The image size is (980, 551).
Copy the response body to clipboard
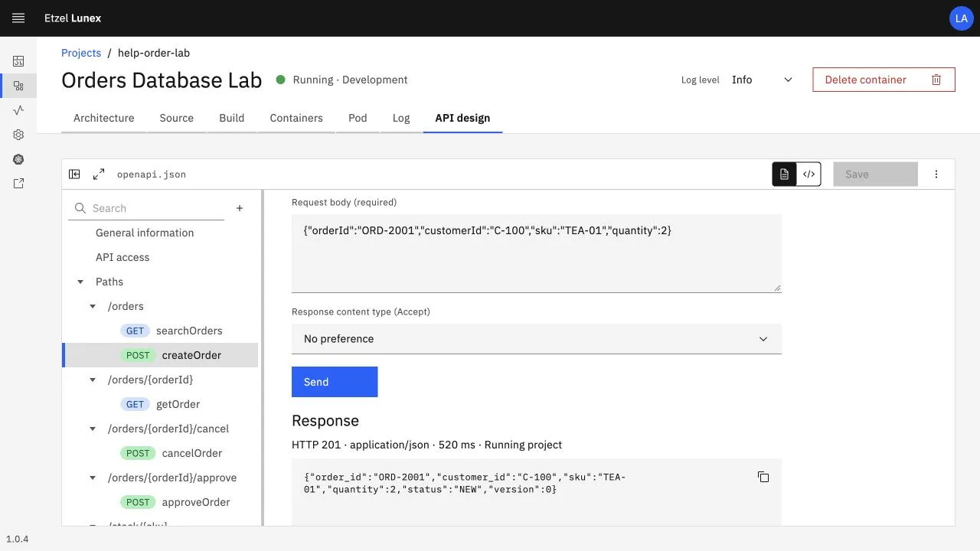tap(763, 477)
